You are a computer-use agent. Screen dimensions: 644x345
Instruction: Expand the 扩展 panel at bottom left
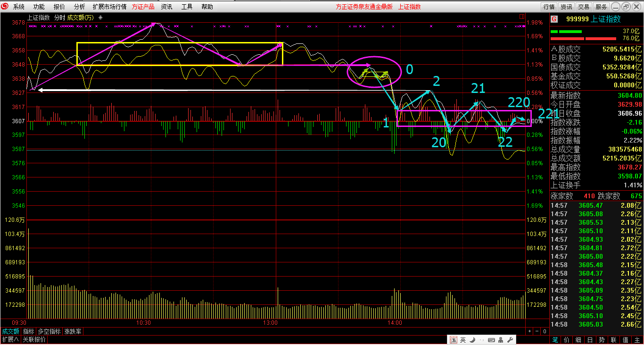click(x=10, y=339)
